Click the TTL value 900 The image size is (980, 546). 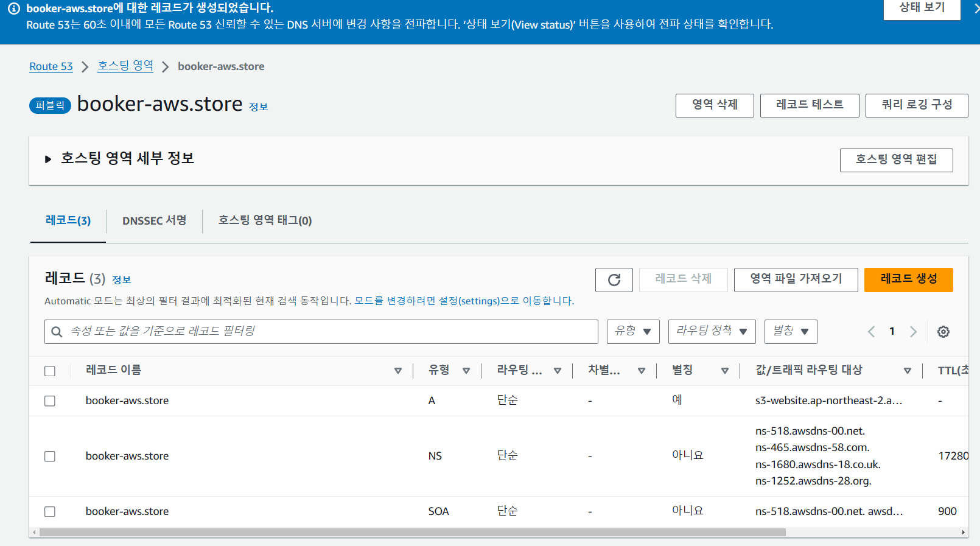click(947, 511)
